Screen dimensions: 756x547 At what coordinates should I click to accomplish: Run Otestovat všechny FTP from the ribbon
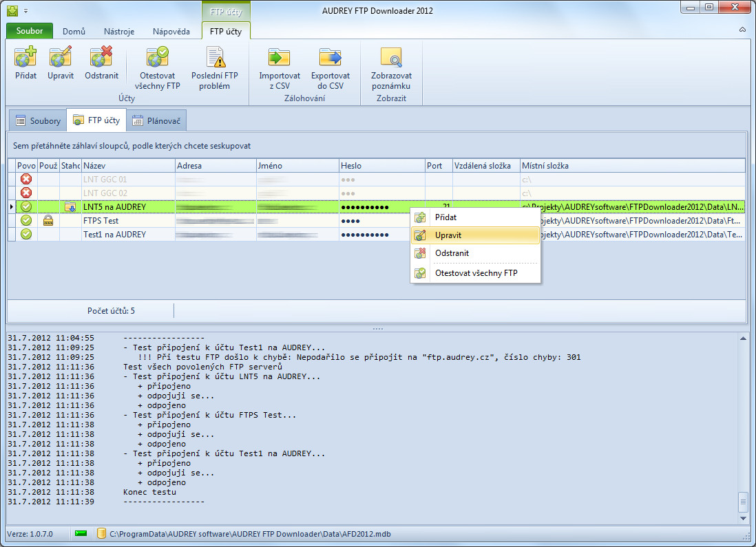(157, 68)
